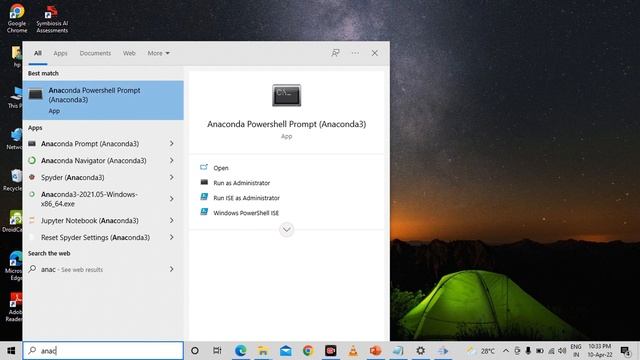Click the microphone tray icon

pyautogui.click(x=528, y=351)
